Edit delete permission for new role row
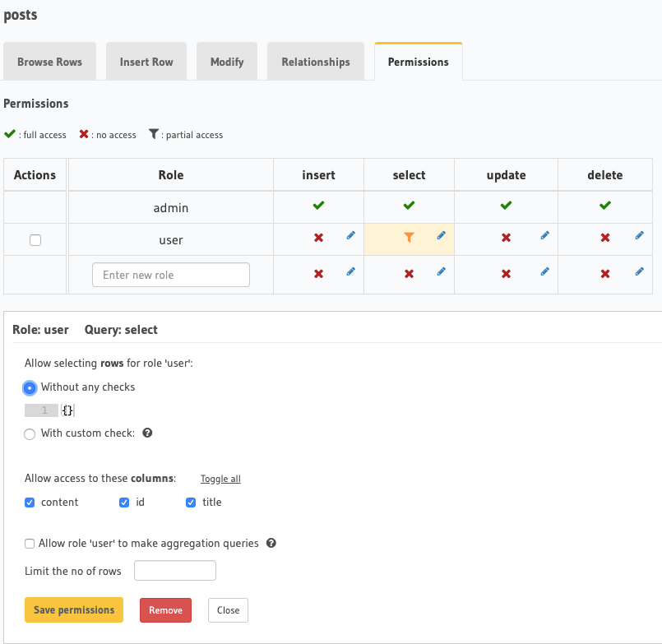 click(x=640, y=272)
